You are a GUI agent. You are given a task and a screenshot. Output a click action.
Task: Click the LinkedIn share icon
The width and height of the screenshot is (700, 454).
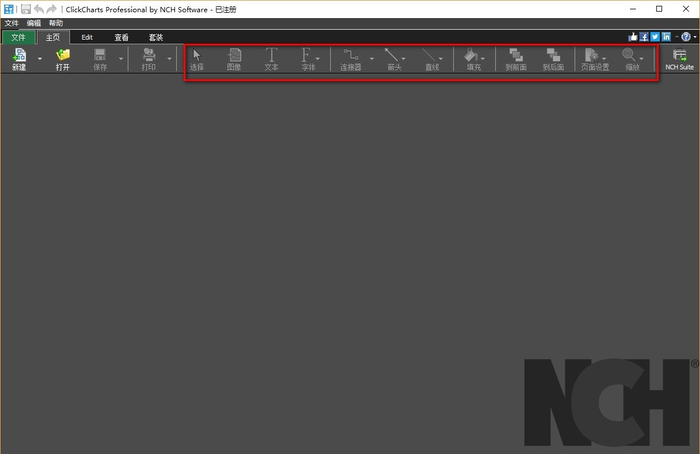point(666,37)
